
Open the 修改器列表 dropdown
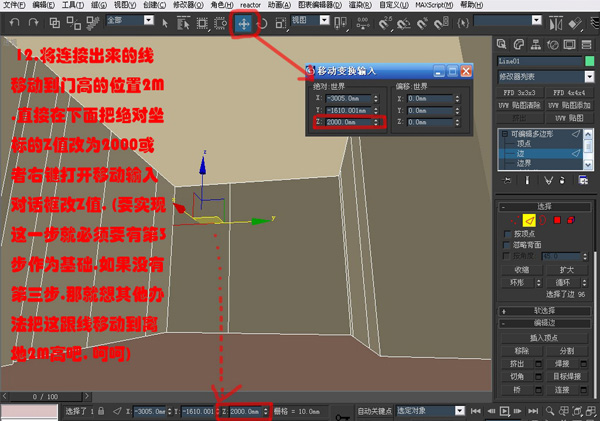pos(589,77)
